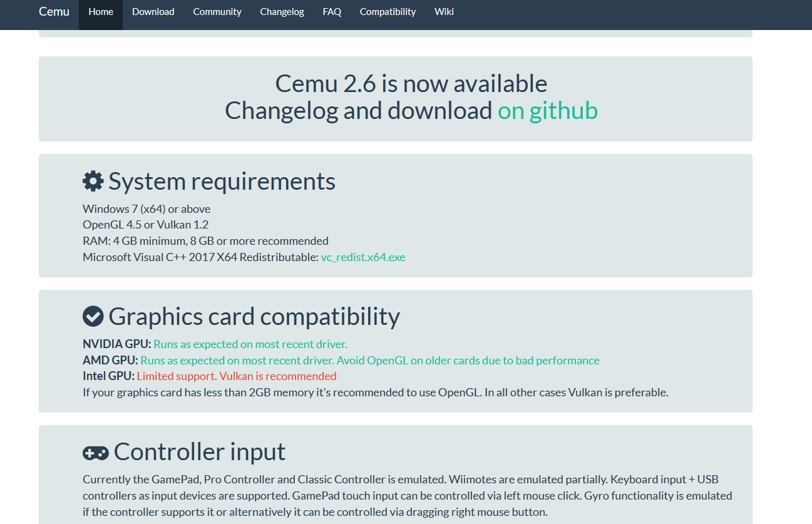Click the 'Currently the GamePad, Pro Controller' paragraph

point(408,496)
